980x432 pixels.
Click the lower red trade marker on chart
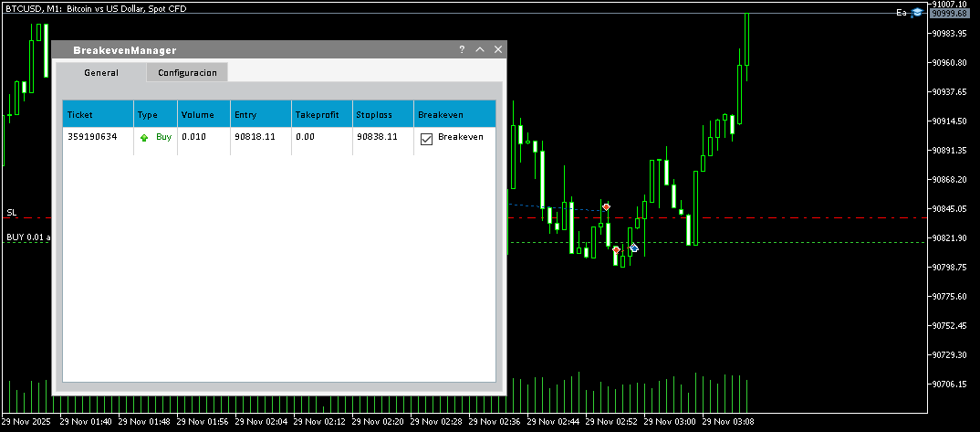click(617, 249)
